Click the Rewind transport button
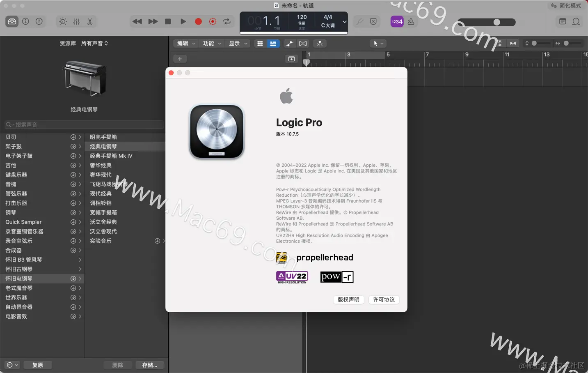Image resolution: width=588 pixels, height=373 pixels. (x=137, y=21)
